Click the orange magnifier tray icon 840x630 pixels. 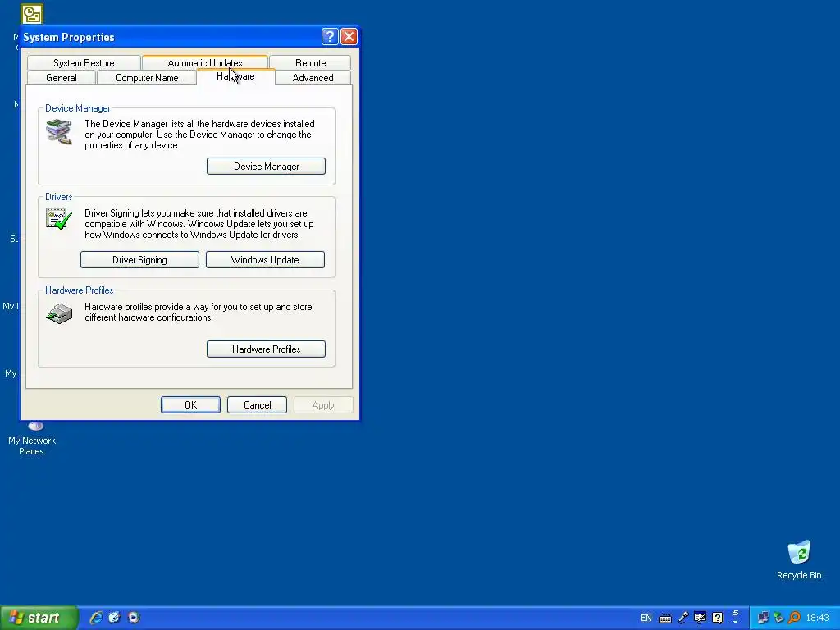coord(794,619)
